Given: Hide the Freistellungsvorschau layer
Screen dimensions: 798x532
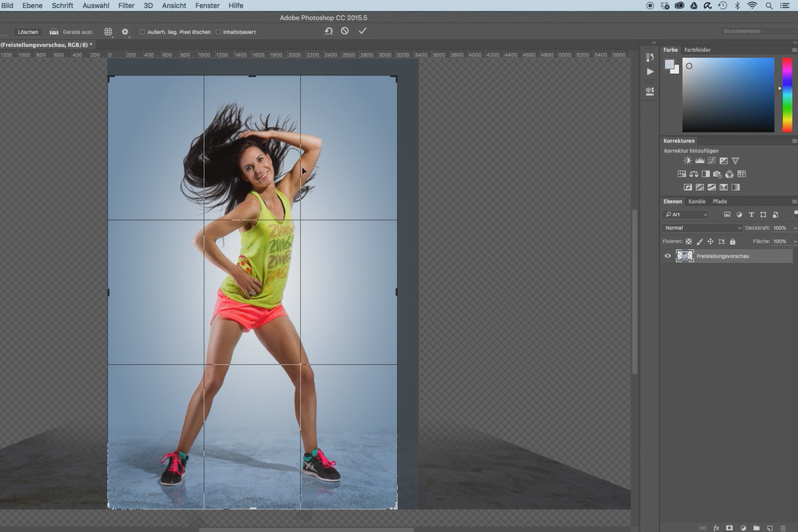Looking at the screenshot, I should tap(668, 256).
